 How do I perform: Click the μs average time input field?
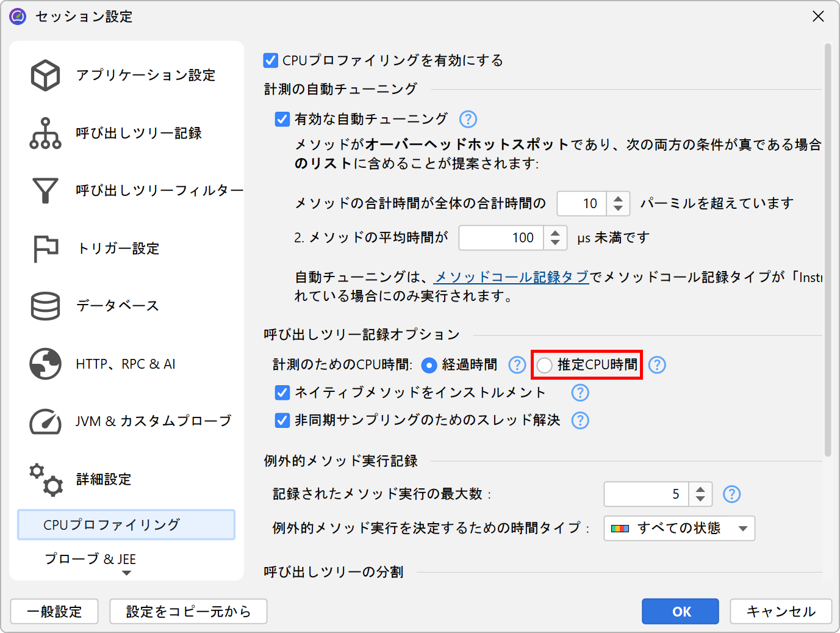click(x=500, y=238)
